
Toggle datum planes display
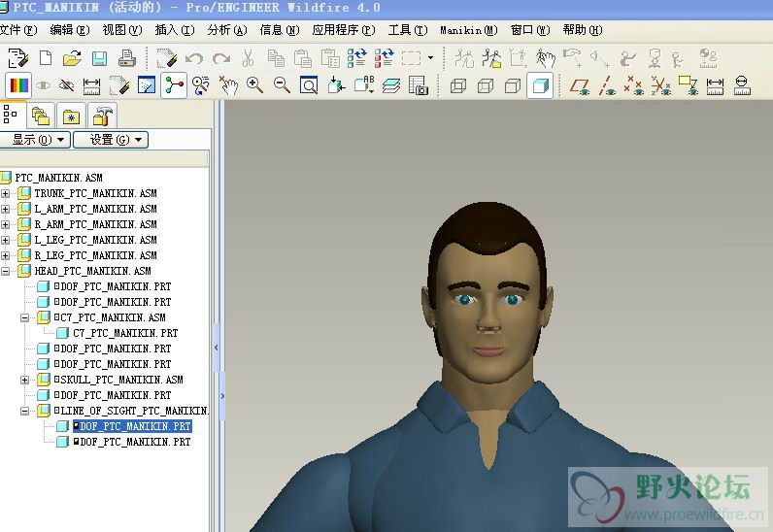(x=580, y=85)
